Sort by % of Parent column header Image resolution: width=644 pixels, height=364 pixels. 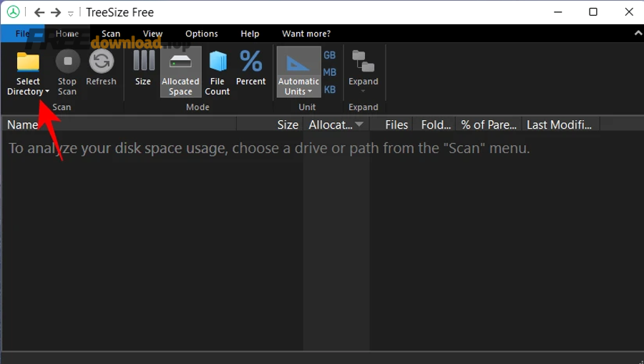(489, 124)
